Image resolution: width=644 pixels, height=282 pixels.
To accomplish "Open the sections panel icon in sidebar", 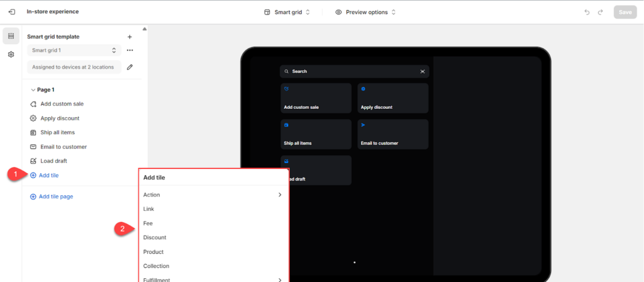I will (x=11, y=37).
